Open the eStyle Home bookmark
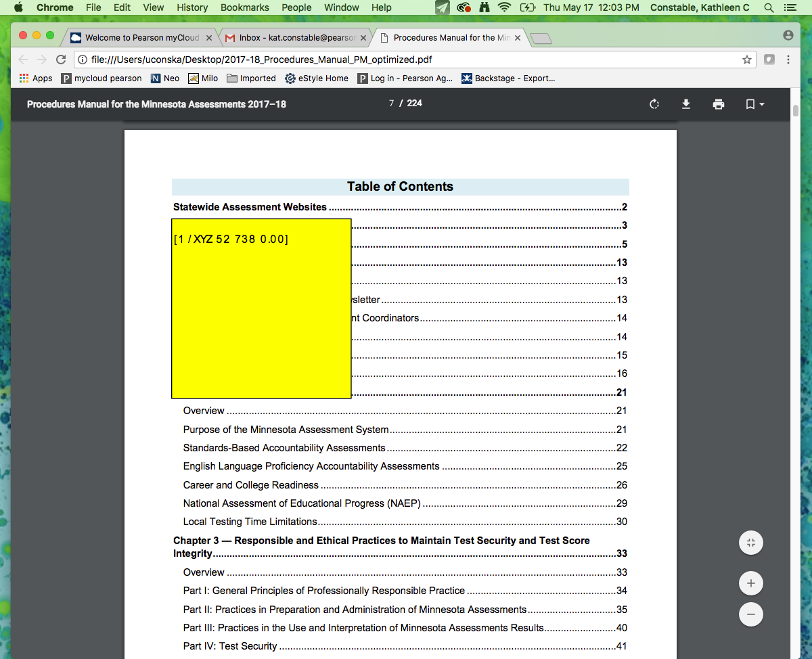812x659 pixels. [316, 78]
